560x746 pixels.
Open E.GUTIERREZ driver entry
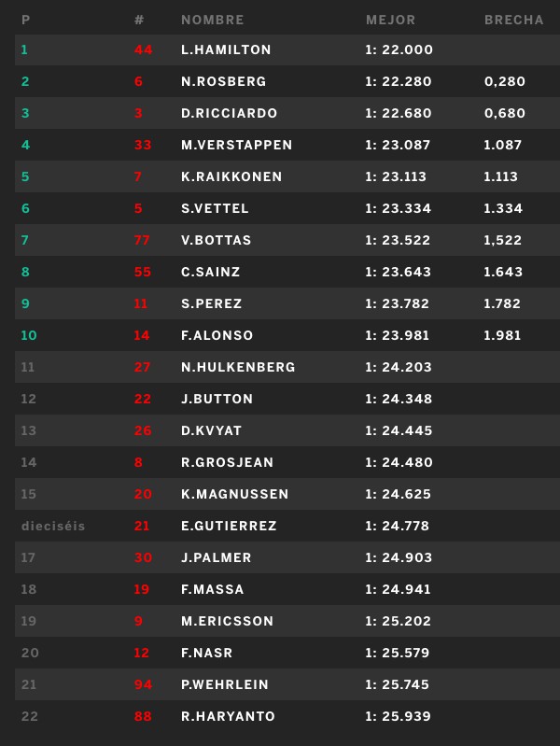pyautogui.click(x=229, y=526)
